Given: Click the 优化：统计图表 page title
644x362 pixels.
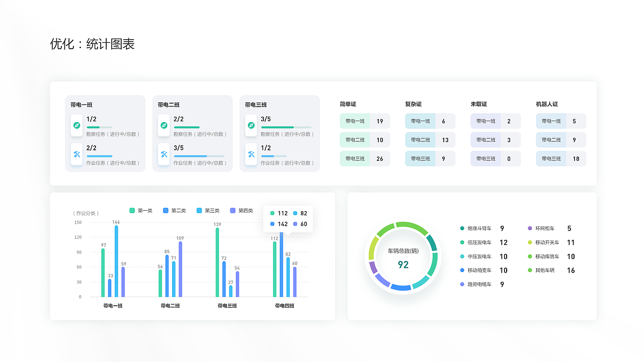Looking at the screenshot, I should (93, 44).
